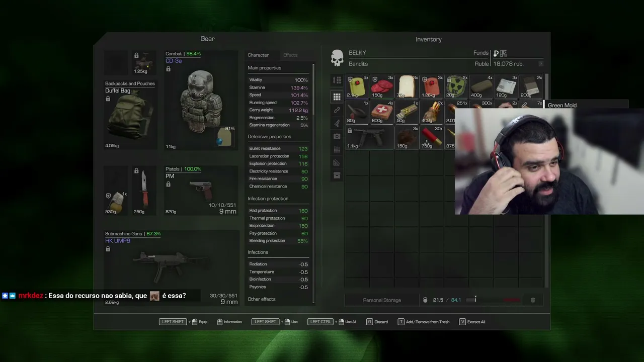Screen dimensions: 644x362
Task: Click the BELKY character name
Action: [357, 53]
